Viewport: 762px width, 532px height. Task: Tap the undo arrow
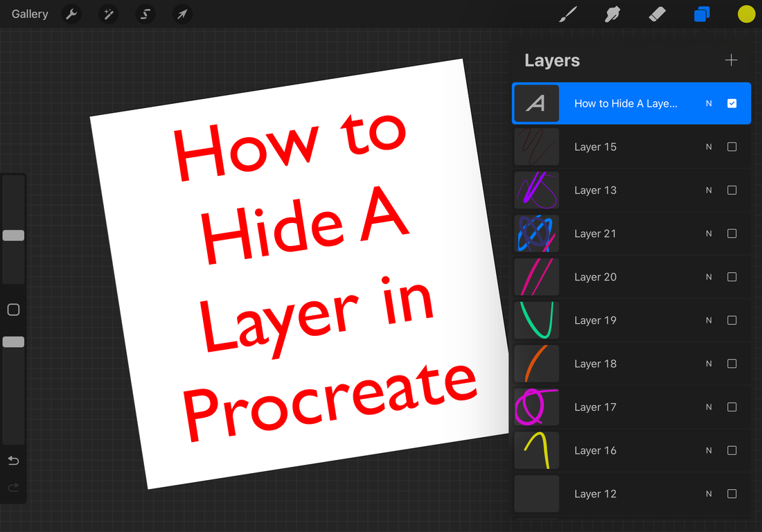(13, 461)
